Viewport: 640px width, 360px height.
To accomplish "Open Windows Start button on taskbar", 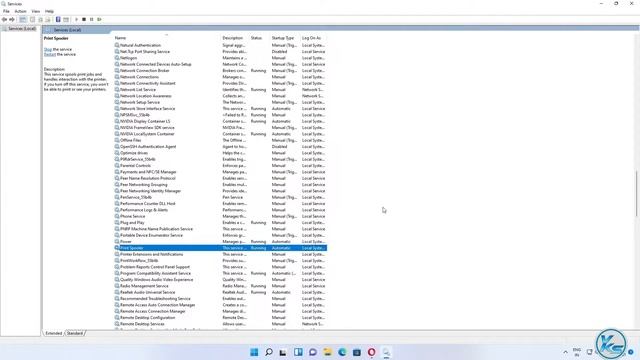I will (x=254, y=352).
